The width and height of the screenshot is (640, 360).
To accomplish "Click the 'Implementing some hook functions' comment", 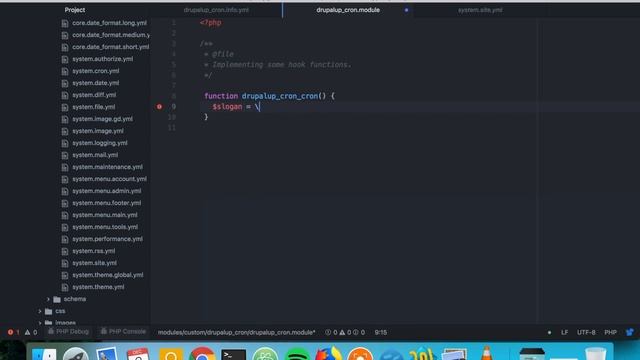I will (281, 65).
